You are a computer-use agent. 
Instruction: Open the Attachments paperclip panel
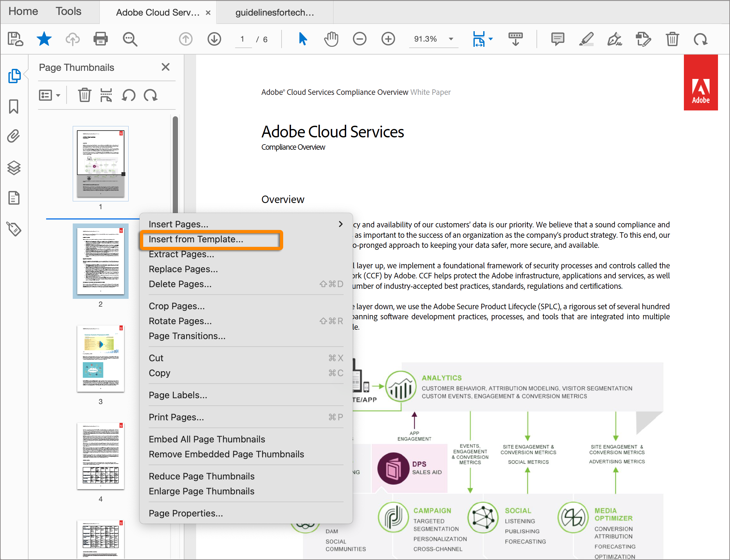click(14, 136)
